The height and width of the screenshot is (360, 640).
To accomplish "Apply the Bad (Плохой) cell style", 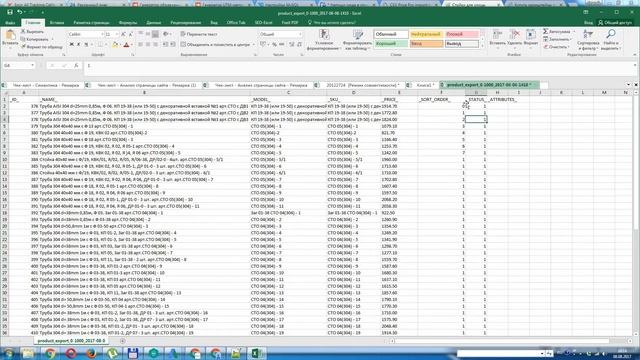I will pos(462,34).
